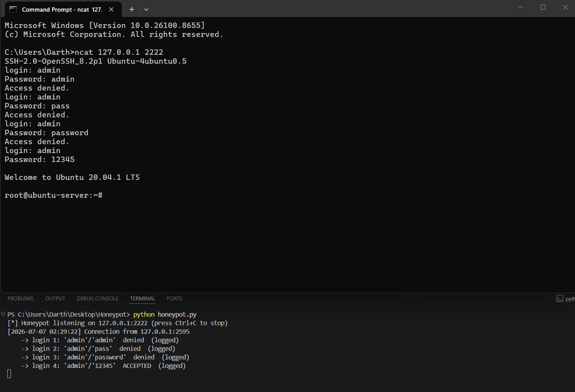Image resolution: width=575 pixels, height=392 pixels.
Task: Close the Command Prompt ncat tab
Action: pos(111,9)
